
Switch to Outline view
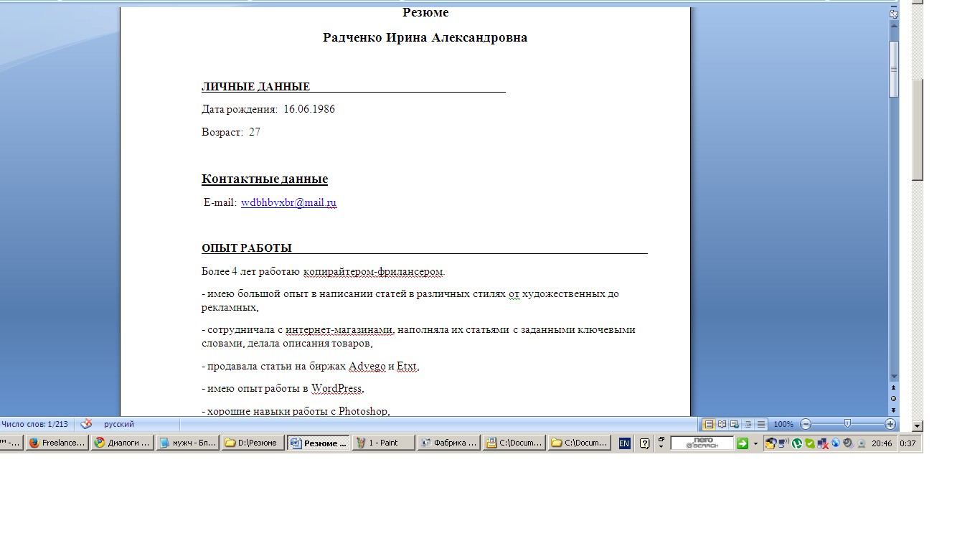click(748, 424)
